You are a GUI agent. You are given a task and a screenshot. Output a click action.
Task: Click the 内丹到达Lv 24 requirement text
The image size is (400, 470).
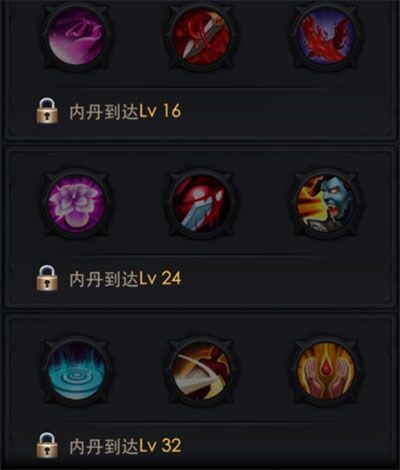125,279
